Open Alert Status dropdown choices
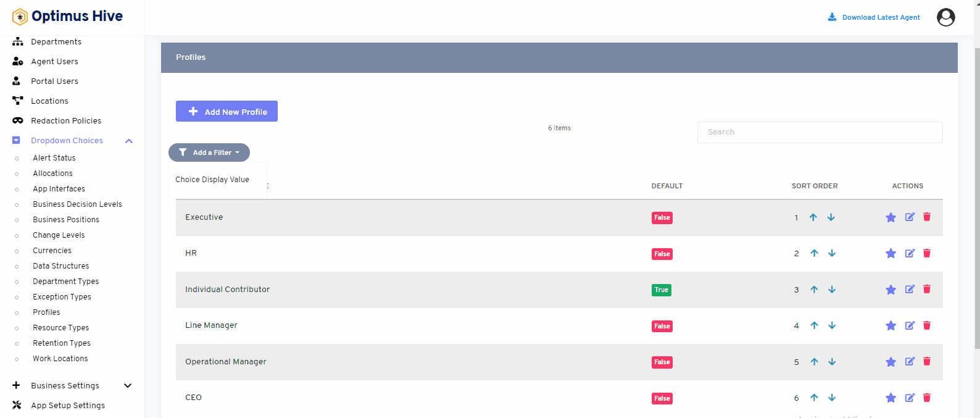The image size is (980, 418). coord(54,158)
